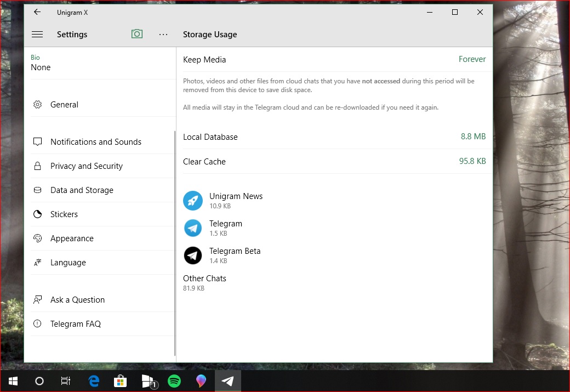The height and width of the screenshot is (392, 570).
Task: Click the Telegram FAQ info icon
Action: 37,323
